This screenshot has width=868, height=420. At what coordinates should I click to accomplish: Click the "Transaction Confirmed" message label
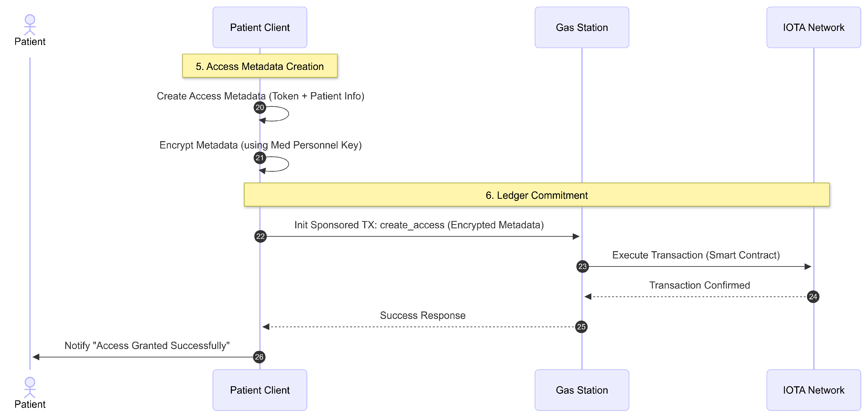click(699, 285)
